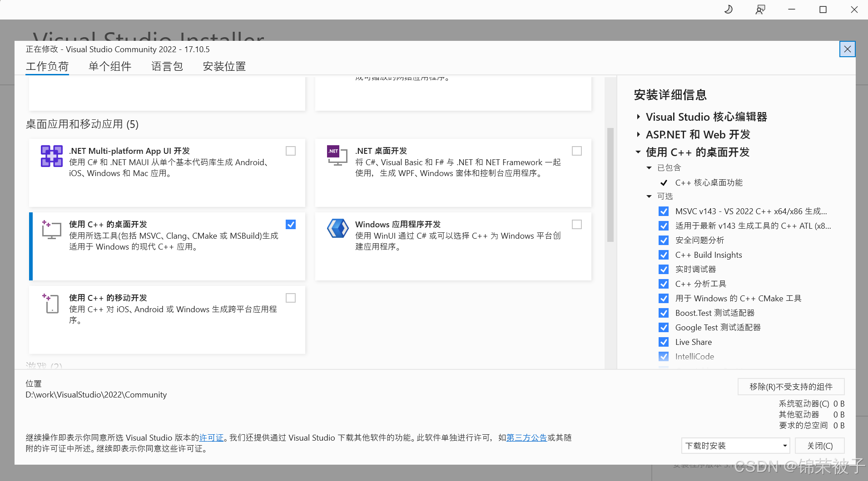Click the 其他驱动器 size entry

click(812, 415)
